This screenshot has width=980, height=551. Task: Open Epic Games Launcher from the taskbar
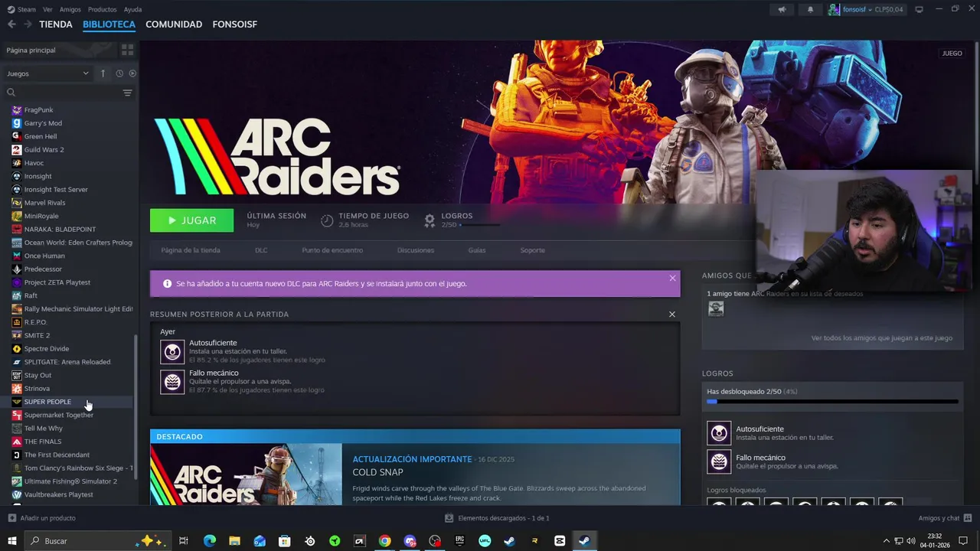pos(459,541)
